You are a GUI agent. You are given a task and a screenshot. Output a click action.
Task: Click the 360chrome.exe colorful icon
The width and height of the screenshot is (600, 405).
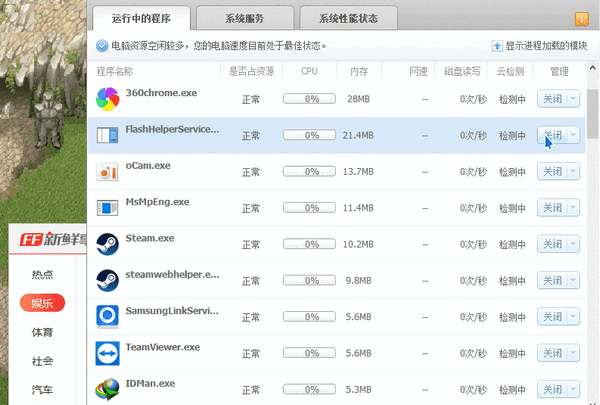point(107,98)
